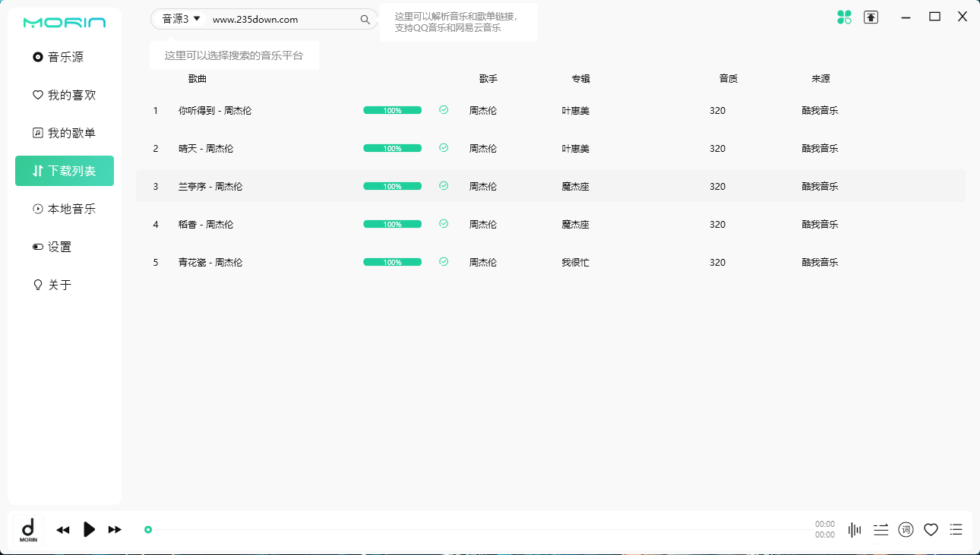The image size is (980, 555).
Task: Click the checkmark icon for 稻香
Action: click(444, 224)
